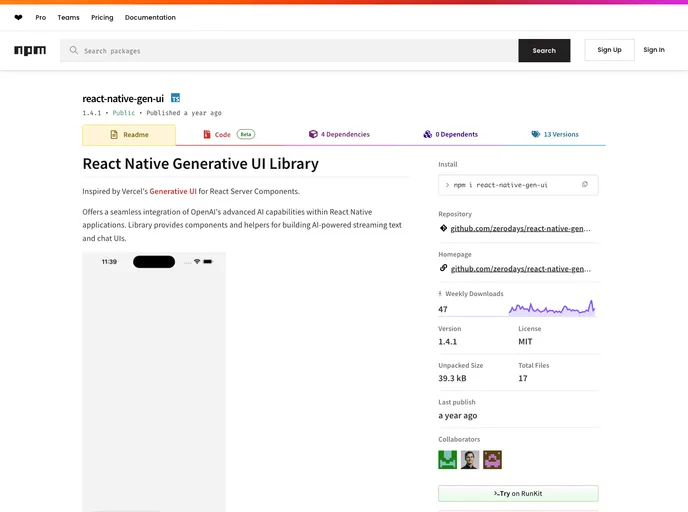
Task: Focus the Search packages input
Action: (x=289, y=50)
